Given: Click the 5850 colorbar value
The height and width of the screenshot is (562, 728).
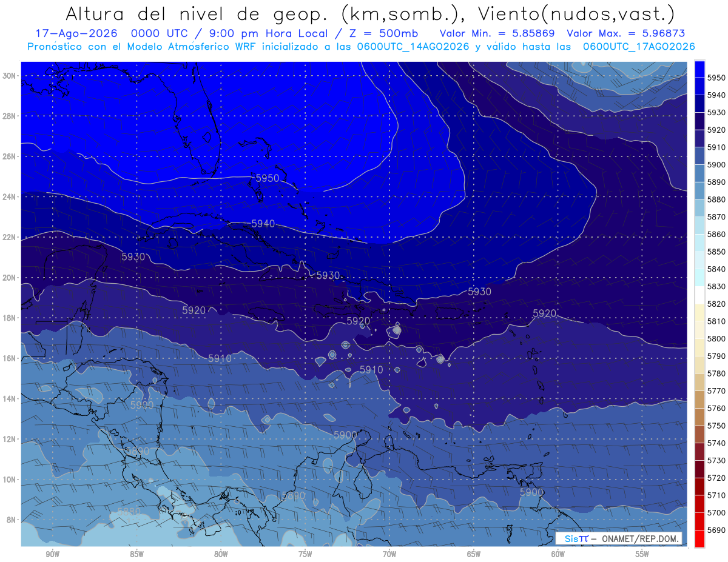Looking at the screenshot, I should point(716,252).
